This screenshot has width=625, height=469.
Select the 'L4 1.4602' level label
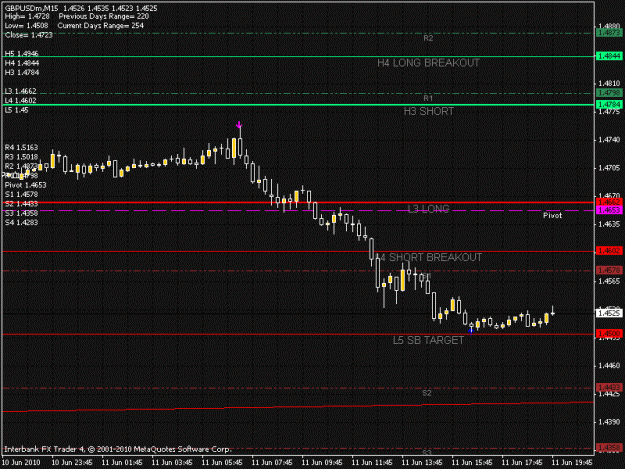pos(20,100)
